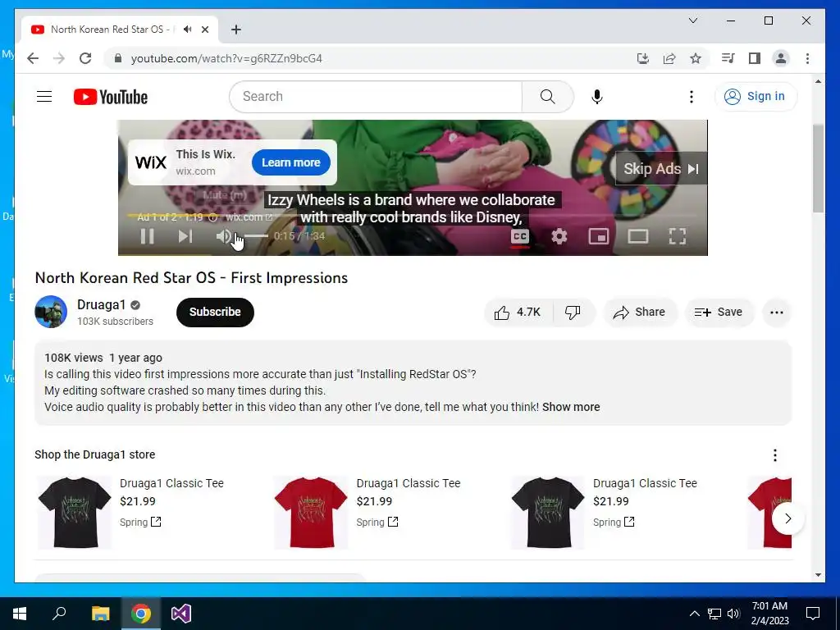View site info via lock icon
840x630 pixels.
(118, 58)
